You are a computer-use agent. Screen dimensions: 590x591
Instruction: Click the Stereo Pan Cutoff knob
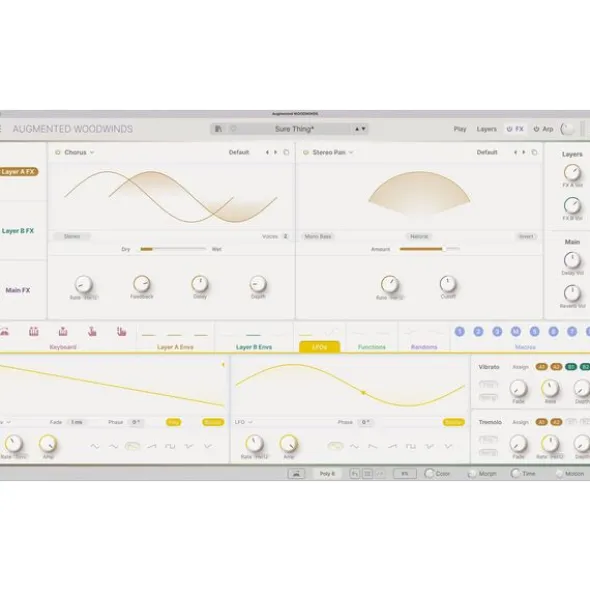[448, 284]
